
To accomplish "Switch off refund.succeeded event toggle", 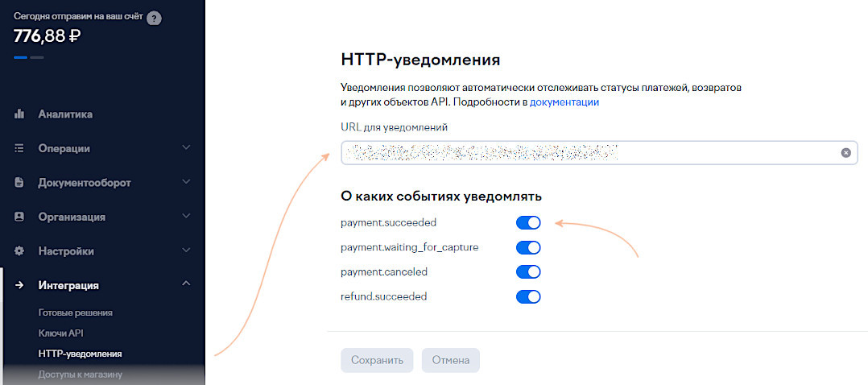I will 528,297.
